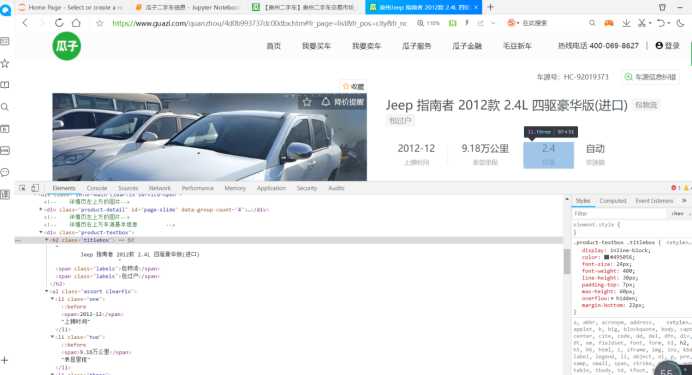692x375 pixels.
Task: Open the sidebar reading book icon
Action: pyautogui.click(x=5, y=85)
